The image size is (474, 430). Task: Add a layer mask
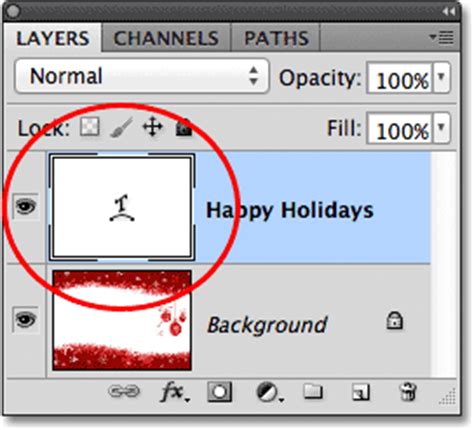[219, 392]
